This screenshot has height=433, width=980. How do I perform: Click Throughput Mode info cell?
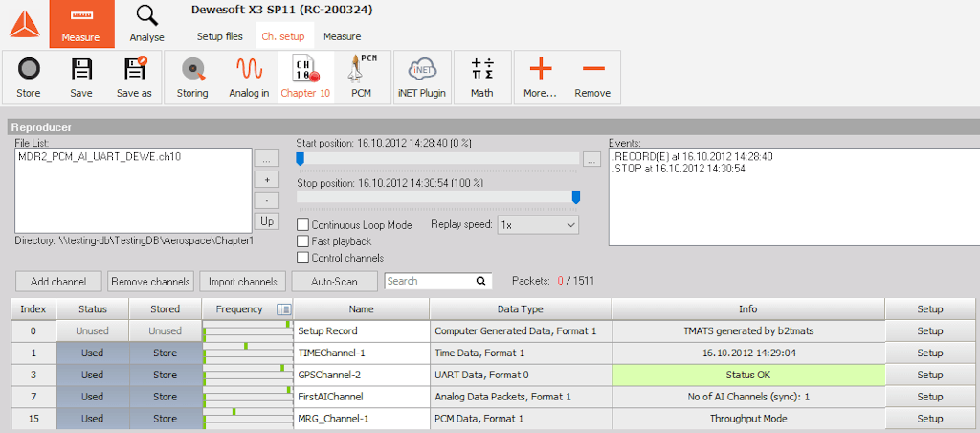[748, 419]
